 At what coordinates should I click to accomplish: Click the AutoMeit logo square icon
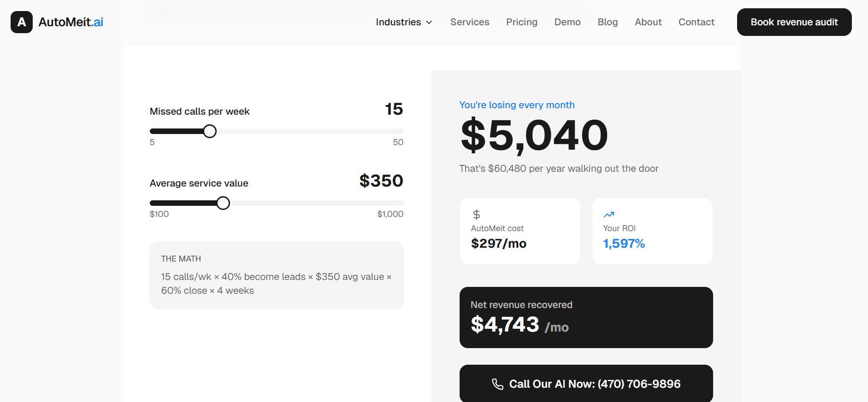point(22,22)
